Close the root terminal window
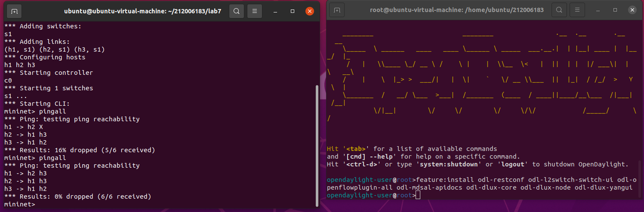Screen dimensions: 644x212 (632, 10)
